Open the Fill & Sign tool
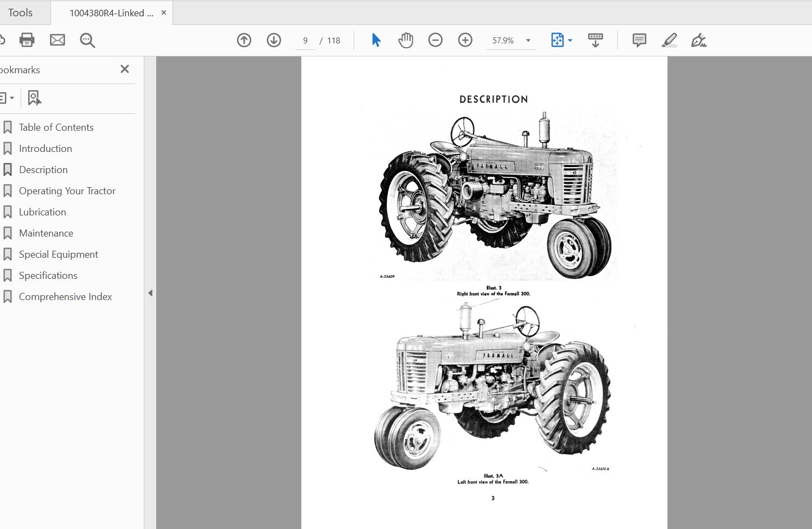Viewport: 812px width, 529px height. pos(699,40)
